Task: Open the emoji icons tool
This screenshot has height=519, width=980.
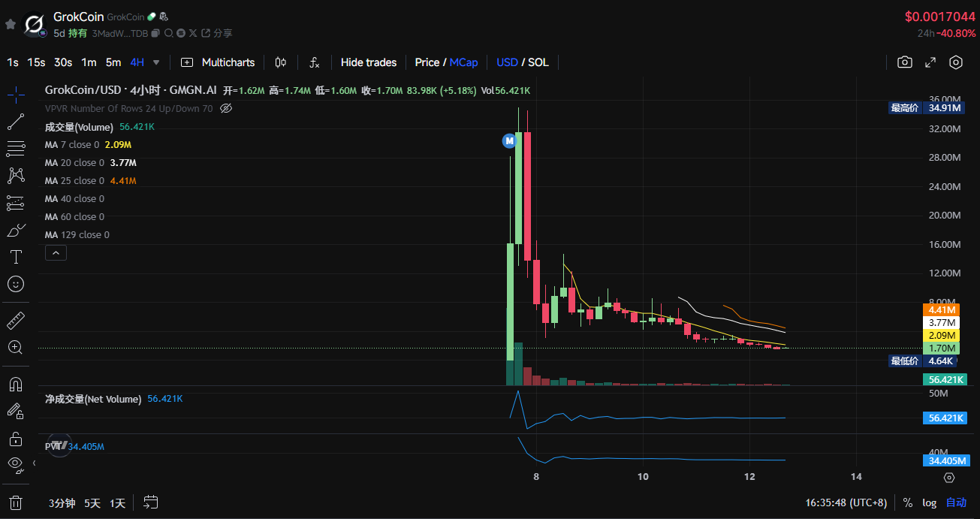Action: coord(16,284)
